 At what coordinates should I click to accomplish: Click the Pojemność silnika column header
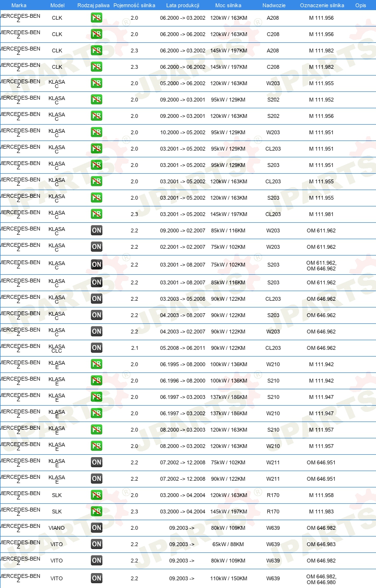click(134, 5)
